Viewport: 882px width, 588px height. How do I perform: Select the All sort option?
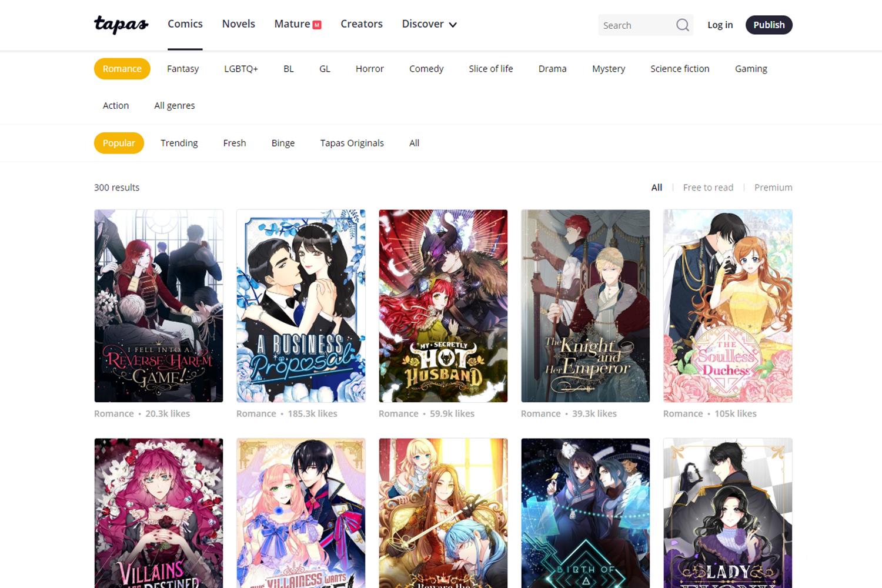click(414, 143)
